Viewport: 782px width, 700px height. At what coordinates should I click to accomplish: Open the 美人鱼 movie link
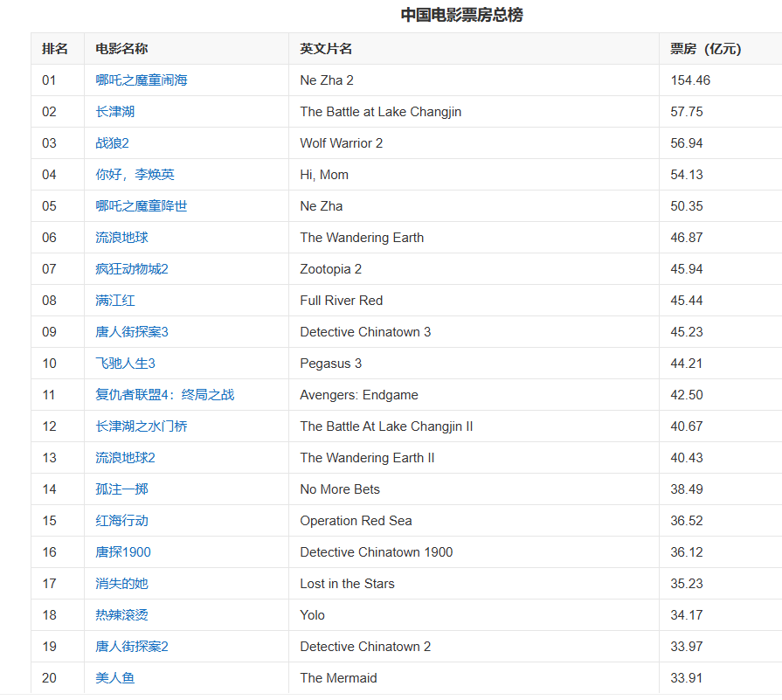pyautogui.click(x=114, y=677)
